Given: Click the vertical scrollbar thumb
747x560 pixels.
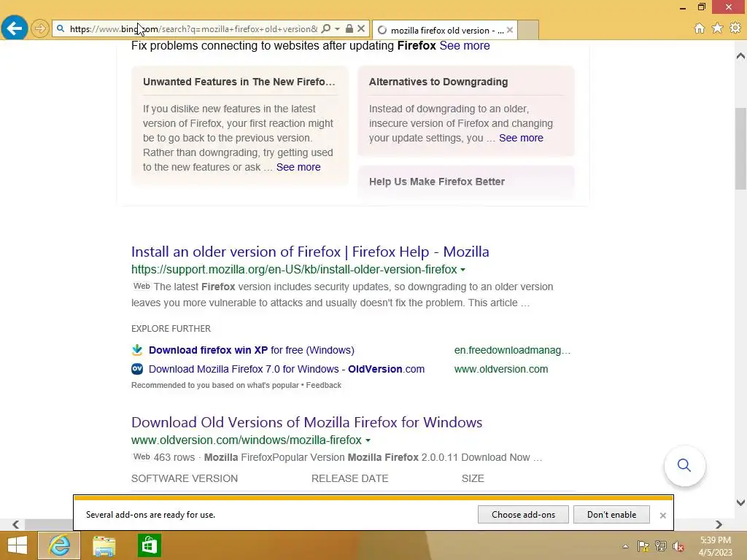Looking at the screenshot, I should [x=740, y=149].
